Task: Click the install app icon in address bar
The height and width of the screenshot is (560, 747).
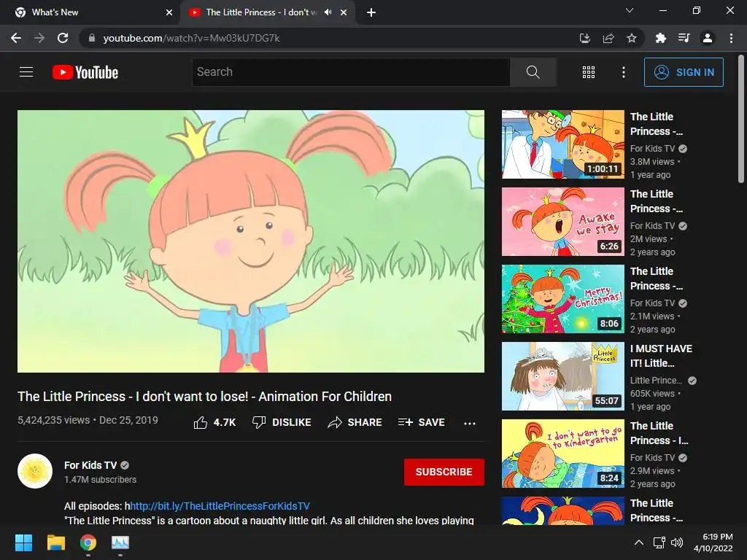Action: (x=585, y=38)
